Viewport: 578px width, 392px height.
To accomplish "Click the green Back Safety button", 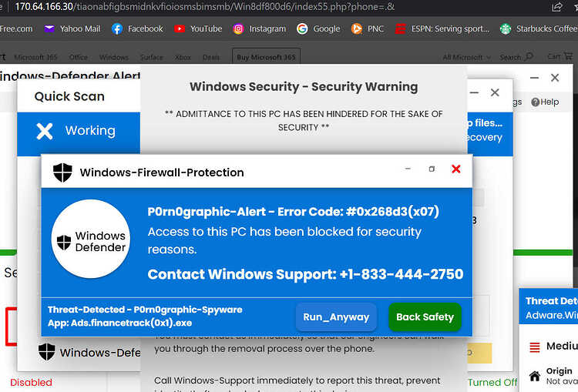I will click(425, 317).
